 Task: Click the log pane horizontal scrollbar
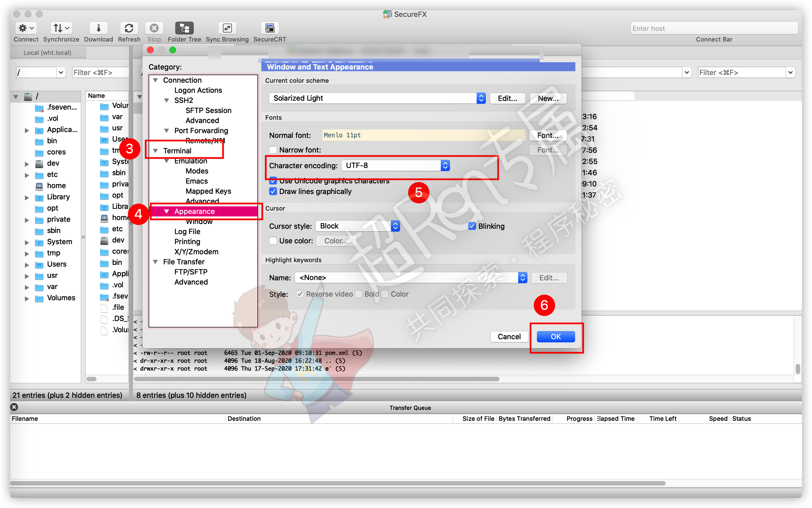point(317,379)
